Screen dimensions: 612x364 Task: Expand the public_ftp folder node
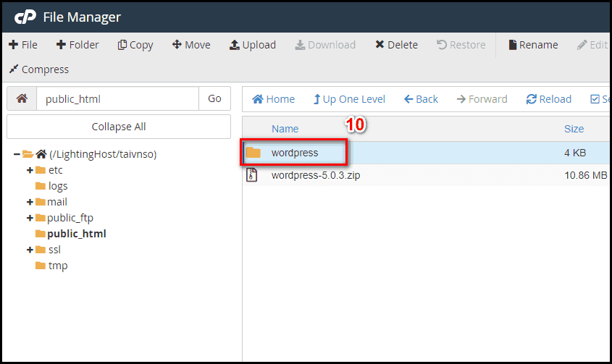tap(30, 218)
